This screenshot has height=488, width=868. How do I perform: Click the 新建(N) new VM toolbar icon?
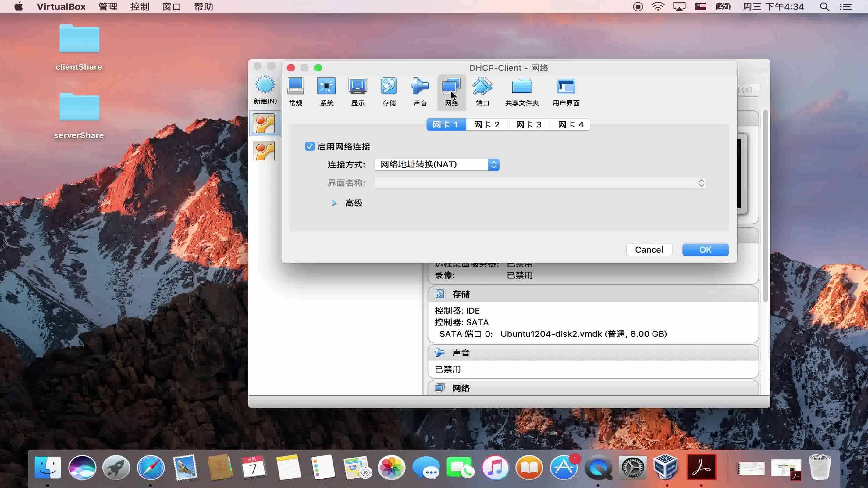[x=265, y=90]
